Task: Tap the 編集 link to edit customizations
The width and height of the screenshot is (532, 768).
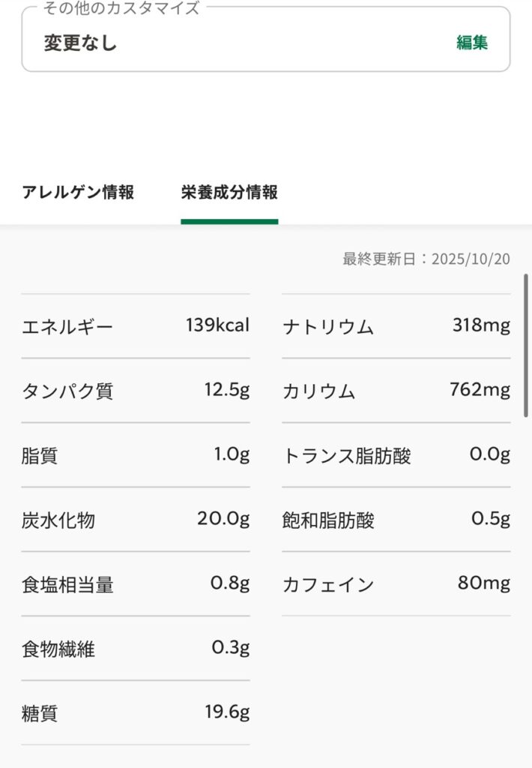Action: click(x=472, y=43)
